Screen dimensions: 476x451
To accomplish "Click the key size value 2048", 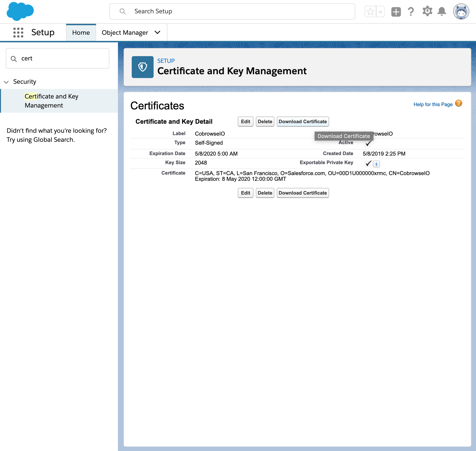I will pos(201,163).
